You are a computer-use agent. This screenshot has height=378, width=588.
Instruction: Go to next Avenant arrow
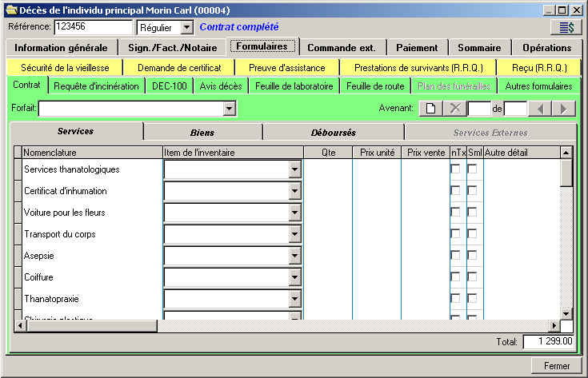564,109
